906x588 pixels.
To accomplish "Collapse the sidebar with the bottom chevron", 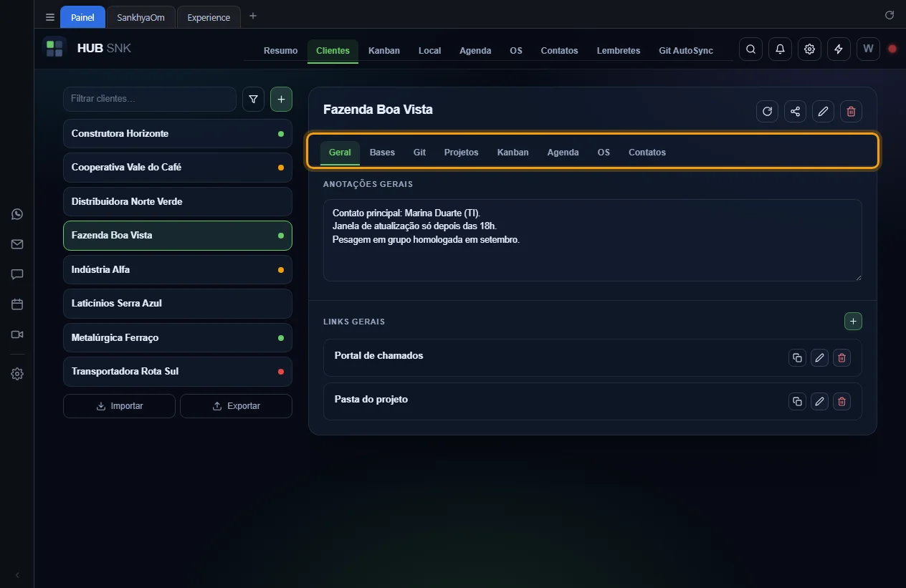I will click(x=17, y=575).
